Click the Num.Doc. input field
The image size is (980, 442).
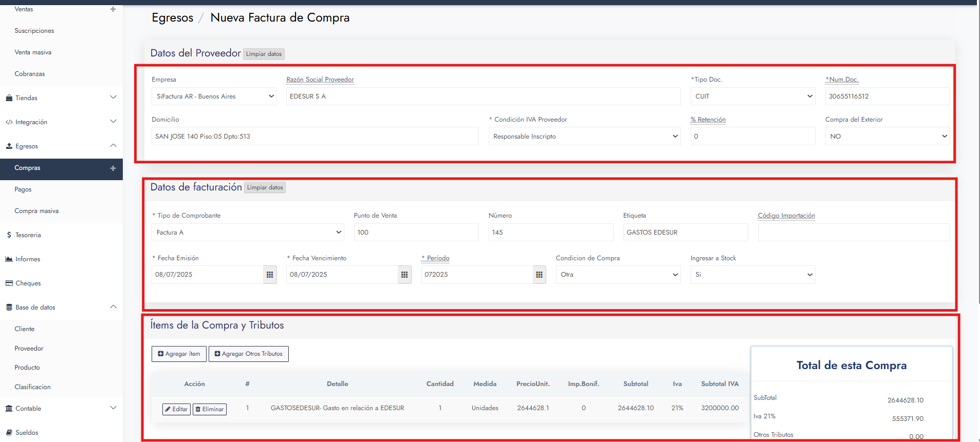887,97
